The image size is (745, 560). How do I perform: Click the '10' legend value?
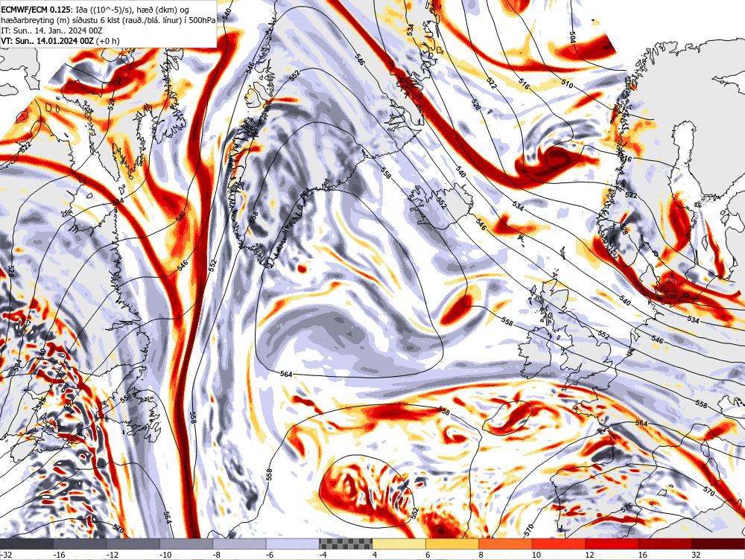point(536,555)
